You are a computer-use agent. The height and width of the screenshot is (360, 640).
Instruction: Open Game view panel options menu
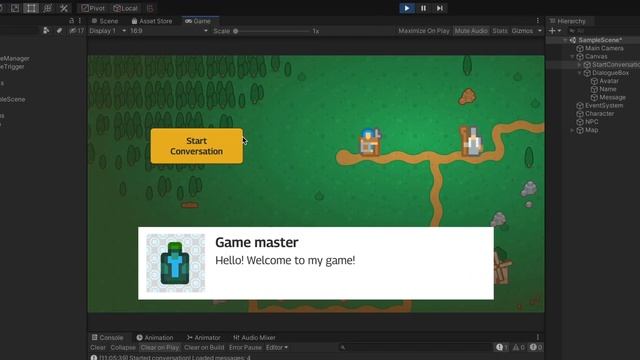(x=538, y=21)
